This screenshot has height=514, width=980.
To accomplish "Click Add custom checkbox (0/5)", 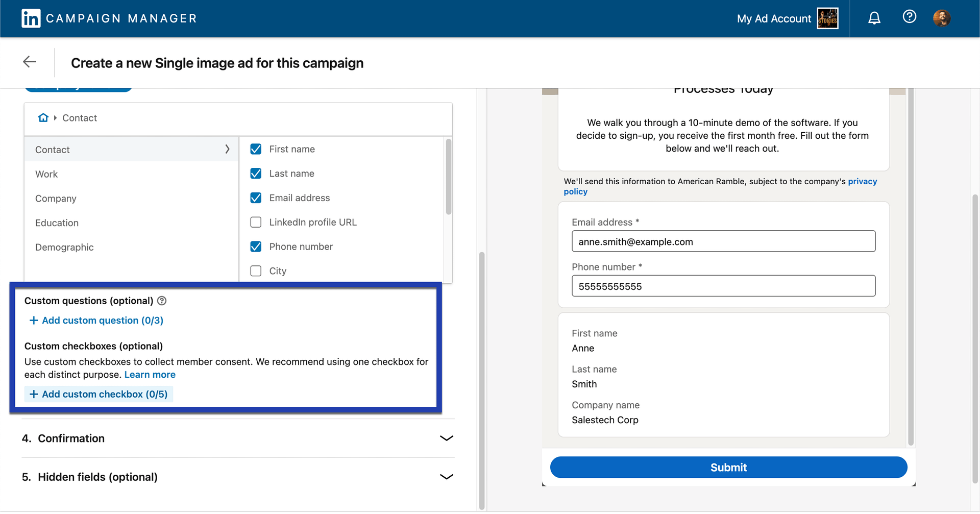I will coord(99,395).
